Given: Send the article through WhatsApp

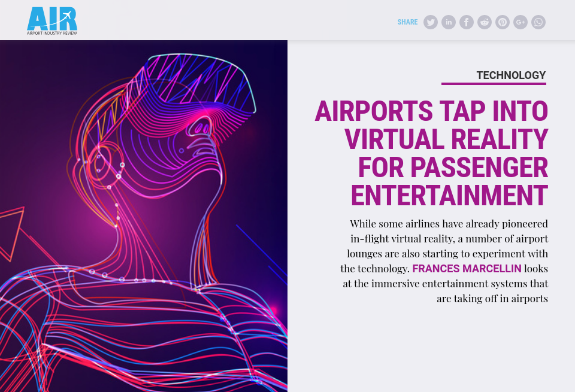Looking at the screenshot, I should pyautogui.click(x=538, y=22).
